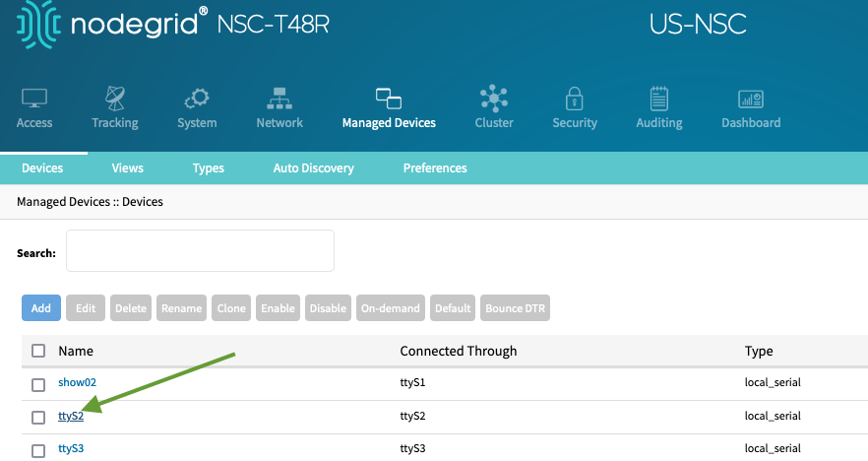Open the System gear icon

(x=197, y=99)
